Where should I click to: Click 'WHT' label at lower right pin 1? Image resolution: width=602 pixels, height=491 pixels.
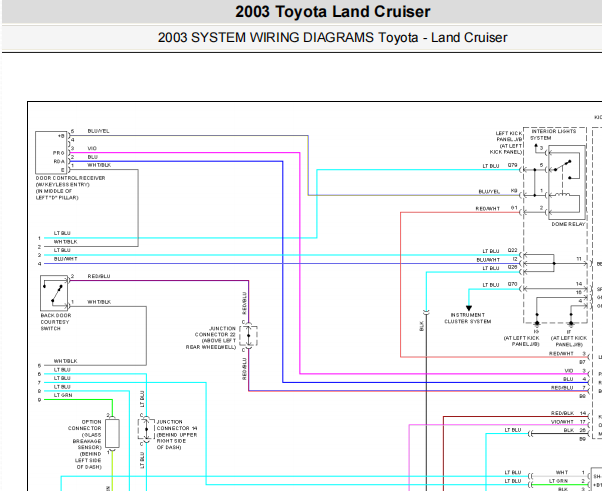click(562, 473)
